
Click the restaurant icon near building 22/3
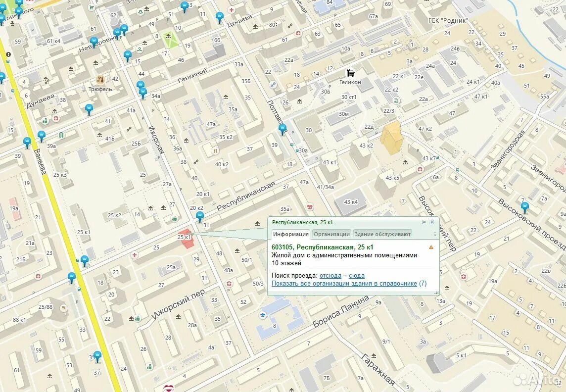point(396,100)
